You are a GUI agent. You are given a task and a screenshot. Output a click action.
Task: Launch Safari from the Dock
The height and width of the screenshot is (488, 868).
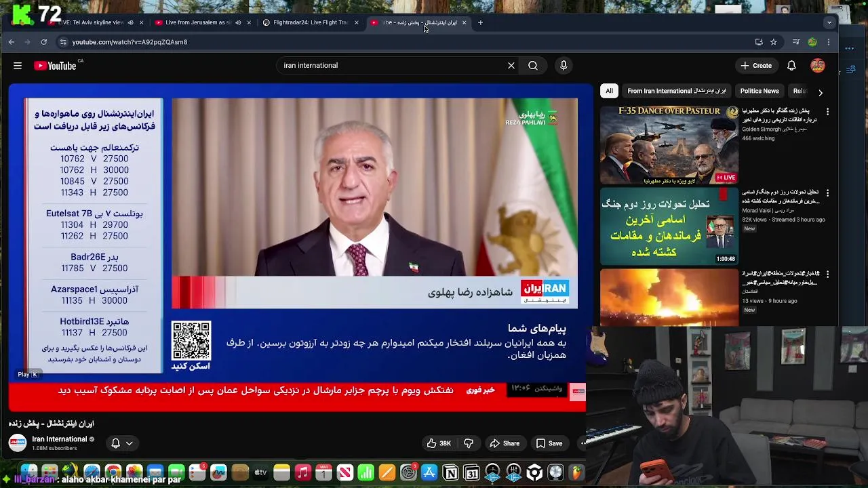coord(92,472)
